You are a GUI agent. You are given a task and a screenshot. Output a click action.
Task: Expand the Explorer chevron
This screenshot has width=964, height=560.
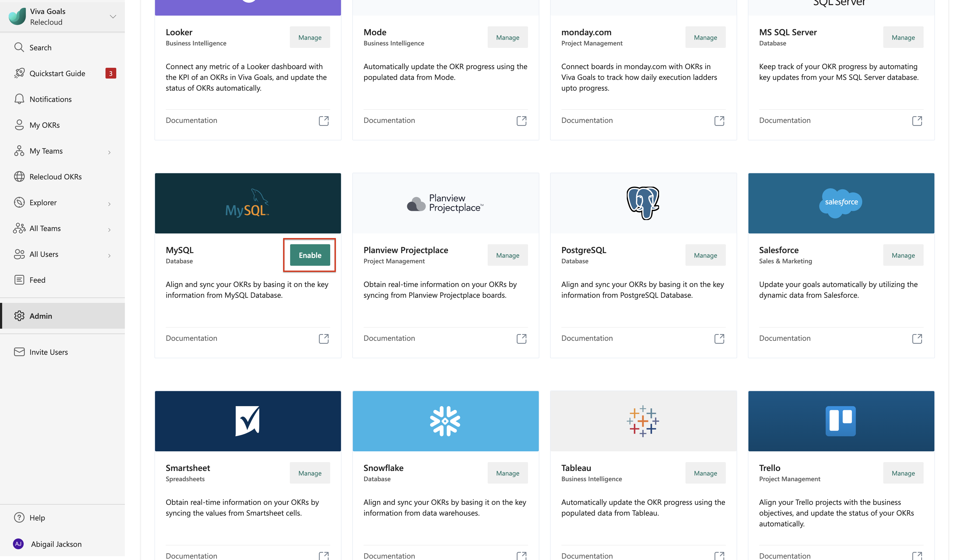coord(110,204)
